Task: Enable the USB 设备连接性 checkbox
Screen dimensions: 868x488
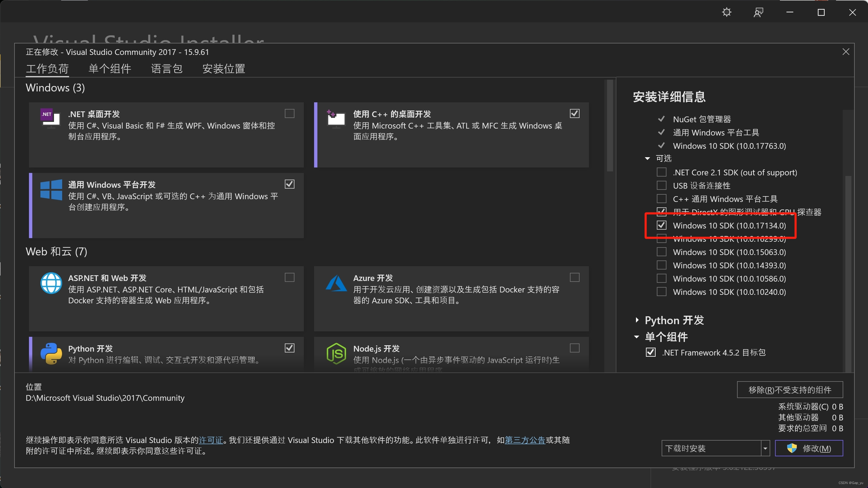Action: [x=661, y=185]
